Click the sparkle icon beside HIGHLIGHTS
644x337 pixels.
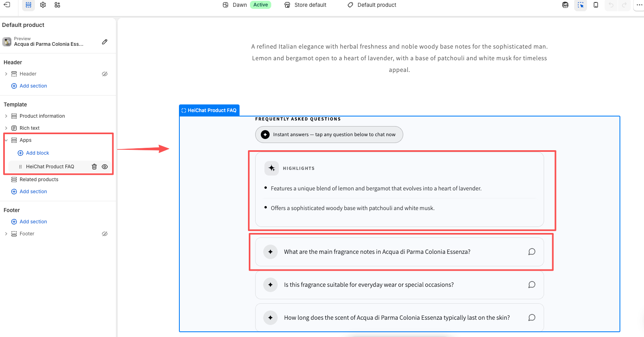tap(272, 168)
